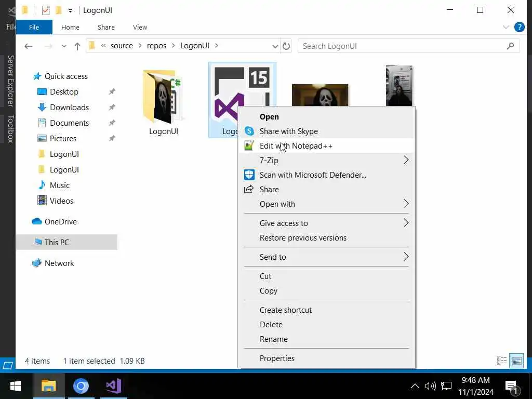Open the volume speaker tray icon
This screenshot has width=532, height=399.
click(x=430, y=386)
